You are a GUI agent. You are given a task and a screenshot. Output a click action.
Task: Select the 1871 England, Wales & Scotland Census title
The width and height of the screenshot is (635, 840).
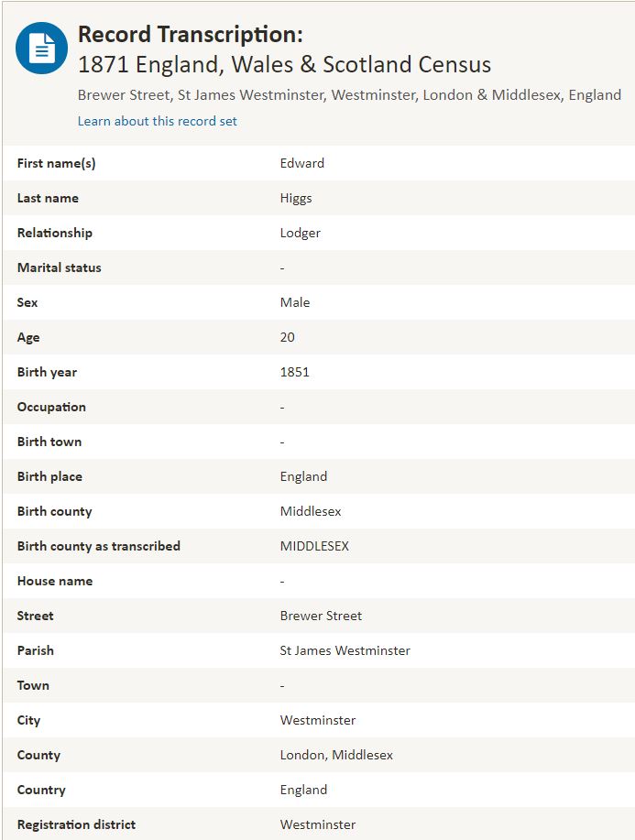tap(284, 65)
